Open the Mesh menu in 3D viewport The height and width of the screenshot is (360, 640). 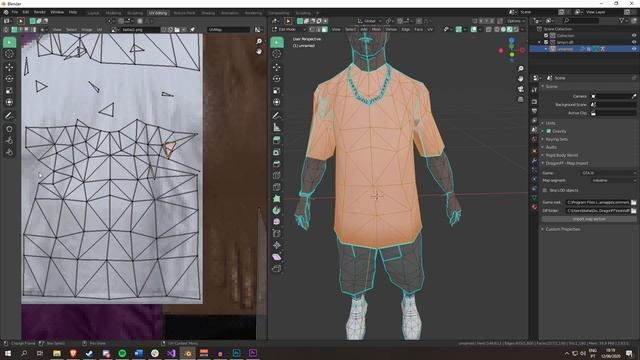point(376,29)
